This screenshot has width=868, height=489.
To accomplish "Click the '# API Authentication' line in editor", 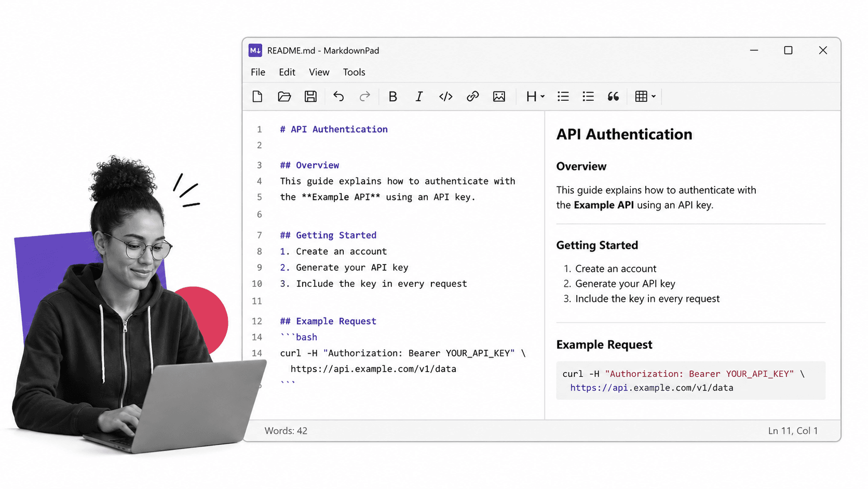I will 334,129.
